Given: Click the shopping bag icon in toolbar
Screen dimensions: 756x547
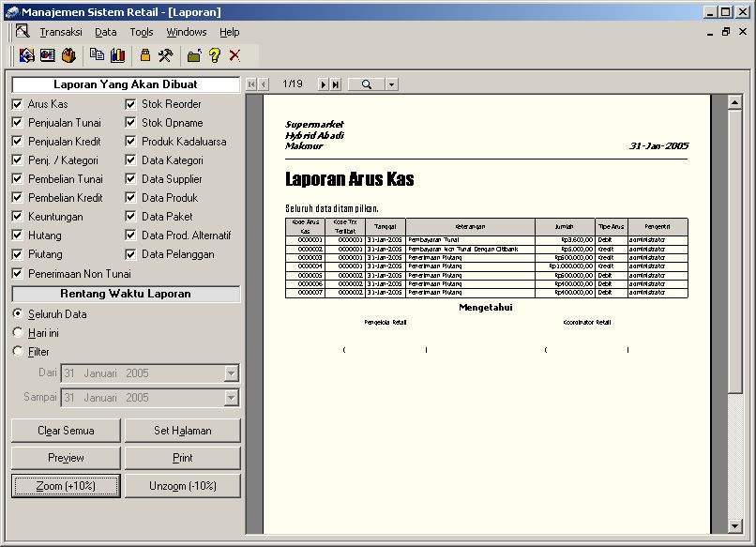Looking at the screenshot, I should (x=68, y=55).
